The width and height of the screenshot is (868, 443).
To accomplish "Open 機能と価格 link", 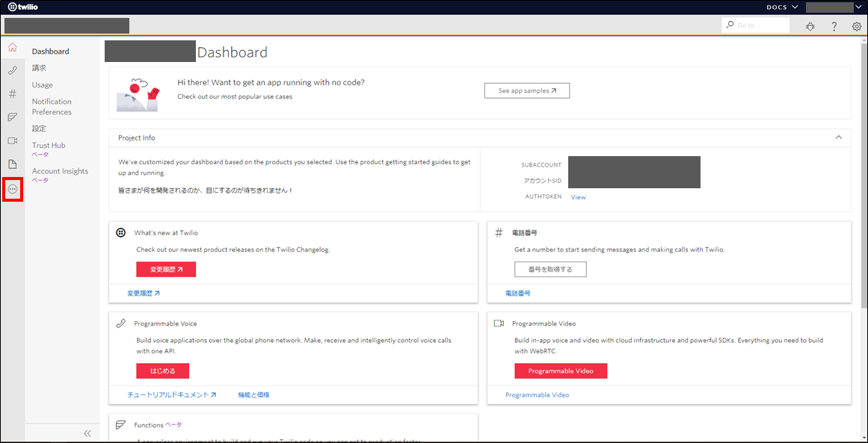I will (x=253, y=395).
